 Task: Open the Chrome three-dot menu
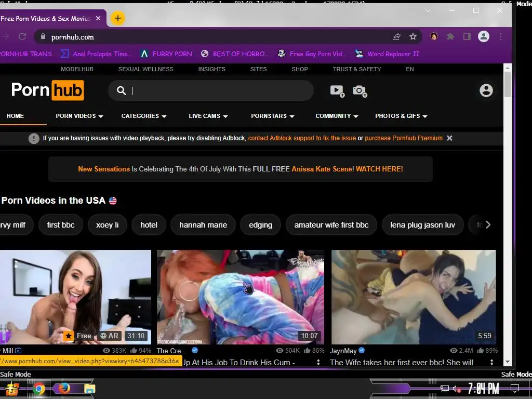point(501,37)
